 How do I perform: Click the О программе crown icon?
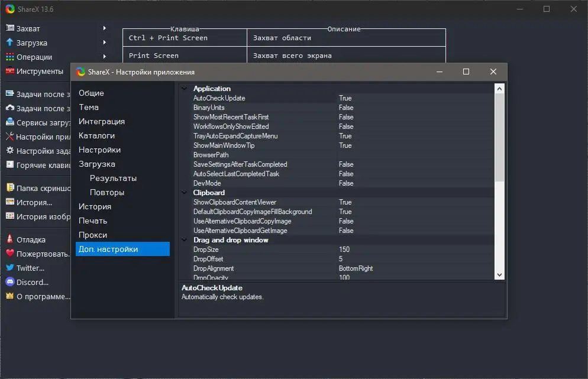coord(9,296)
